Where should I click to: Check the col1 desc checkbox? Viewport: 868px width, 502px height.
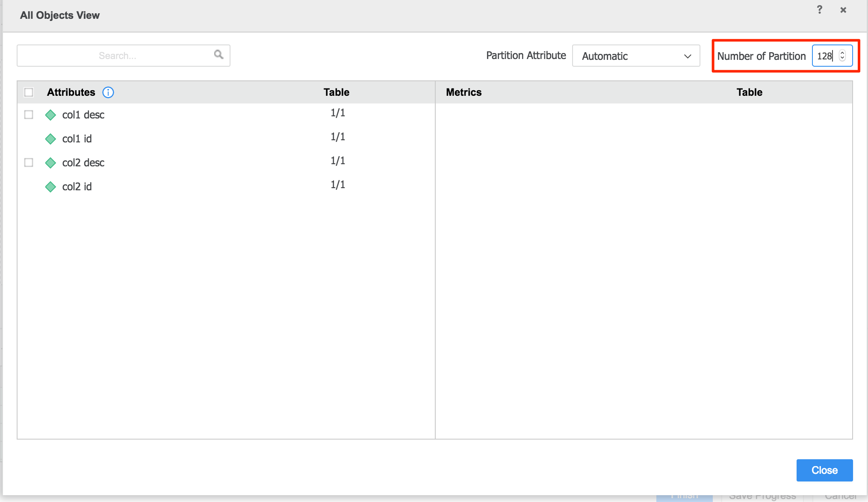point(29,115)
